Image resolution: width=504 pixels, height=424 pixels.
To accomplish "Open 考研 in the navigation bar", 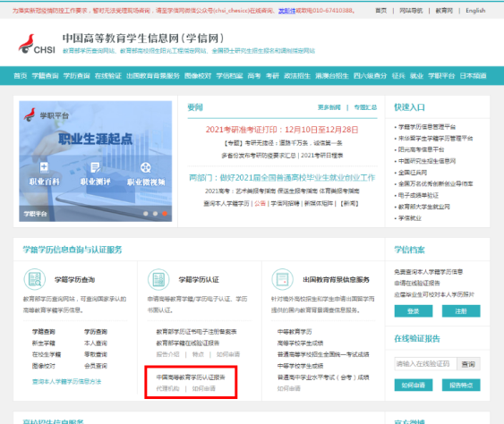I will coord(272,76).
